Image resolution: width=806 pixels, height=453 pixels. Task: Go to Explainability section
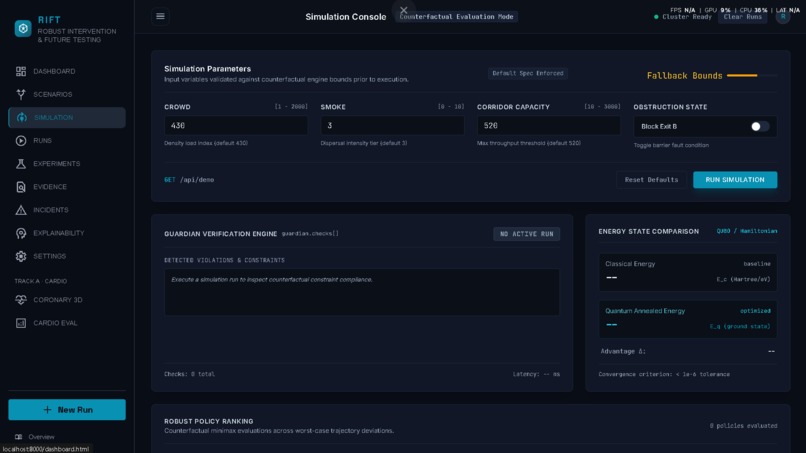coord(67,233)
